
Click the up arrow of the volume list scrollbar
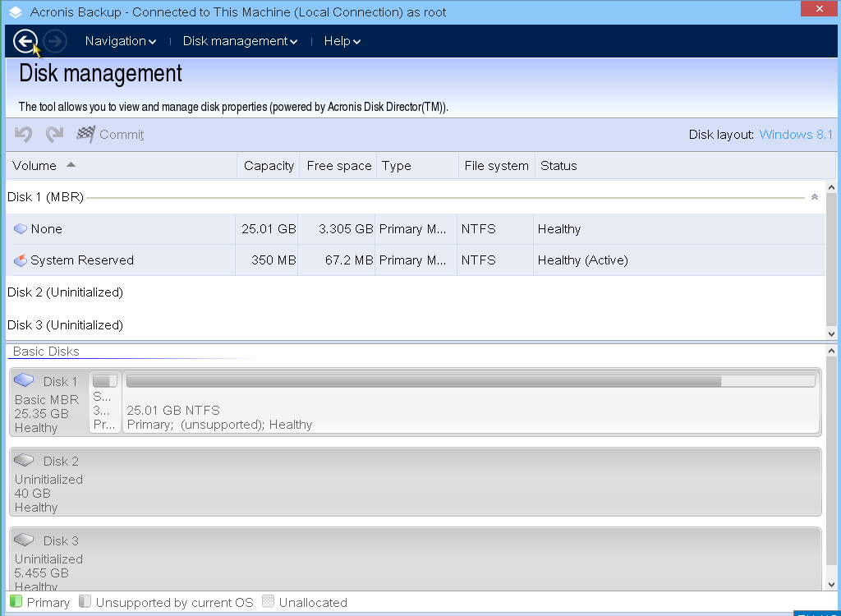(x=831, y=187)
